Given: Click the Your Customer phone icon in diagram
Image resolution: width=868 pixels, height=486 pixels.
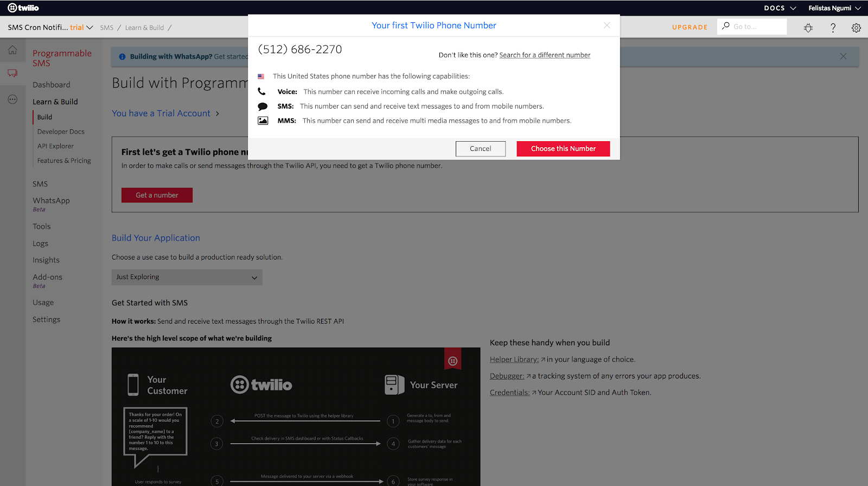Looking at the screenshot, I should point(133,384).
